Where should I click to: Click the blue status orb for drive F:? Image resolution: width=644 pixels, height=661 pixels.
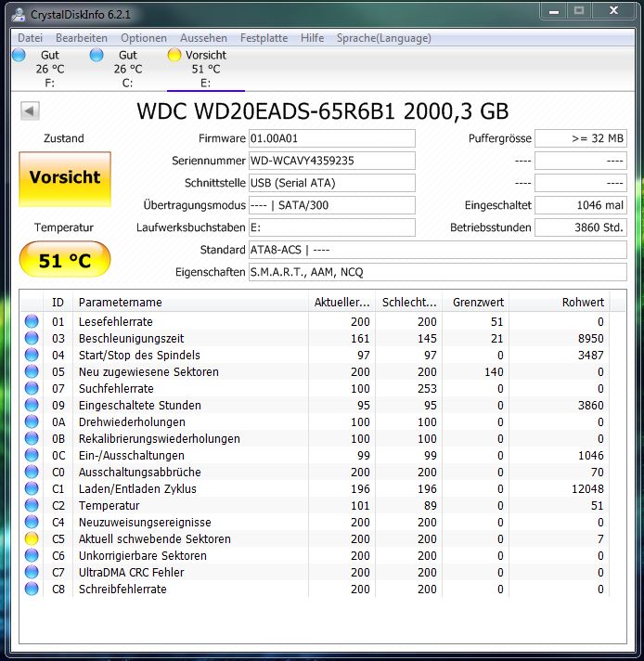[19, 55]
